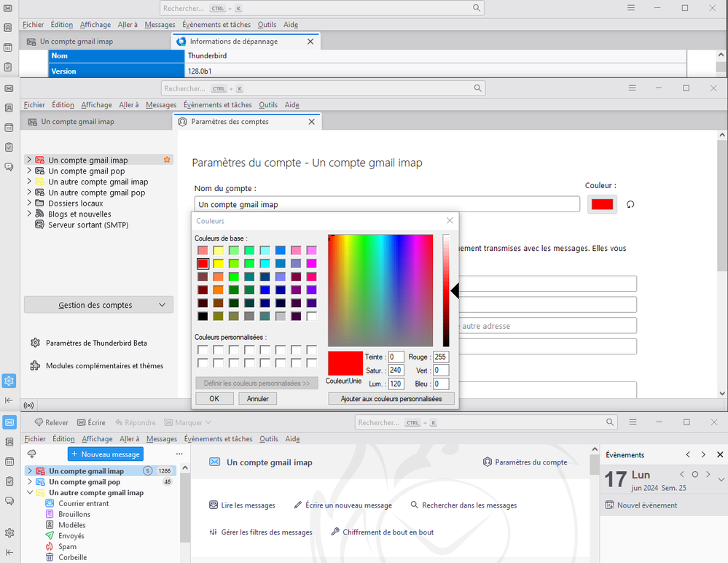Screen dimensions: 728x563
Task: Click the Rouge value field
Action: [441, 357]
